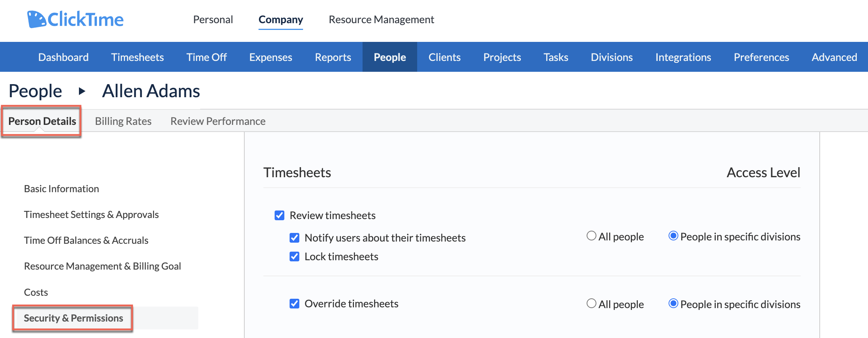
Task: Open the Time Off navigation tab
Action: point(207,57)
